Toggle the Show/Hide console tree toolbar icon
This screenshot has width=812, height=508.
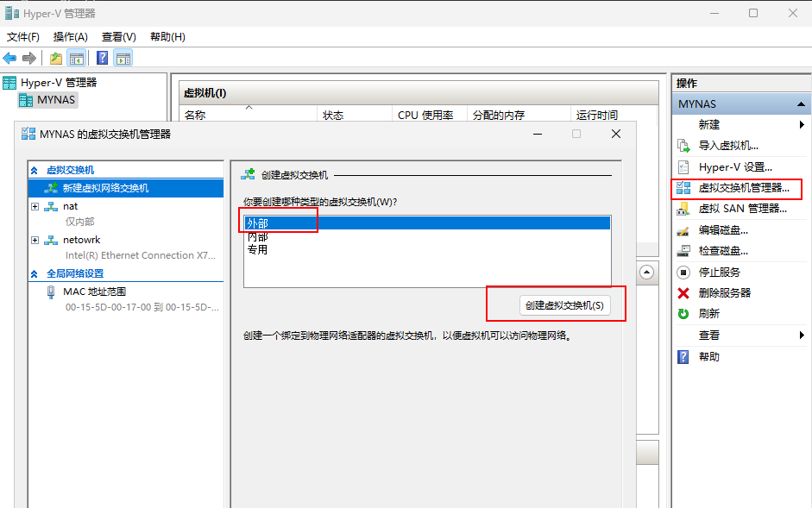click(77, 58)
